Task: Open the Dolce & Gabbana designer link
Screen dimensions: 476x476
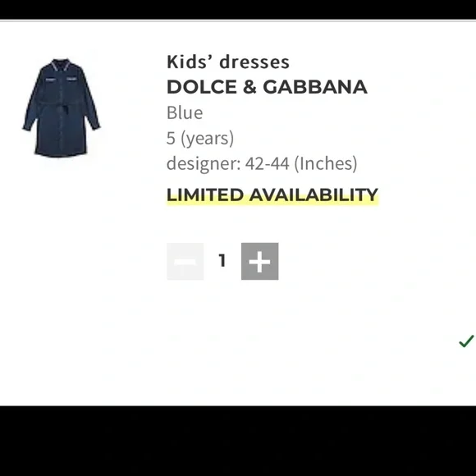Action: tap(267, 87)
